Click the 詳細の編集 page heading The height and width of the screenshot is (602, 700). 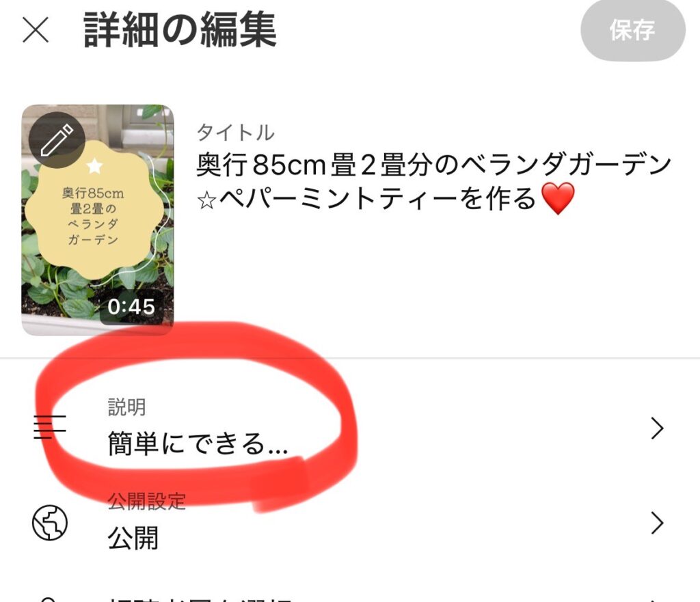coord(180,30)
